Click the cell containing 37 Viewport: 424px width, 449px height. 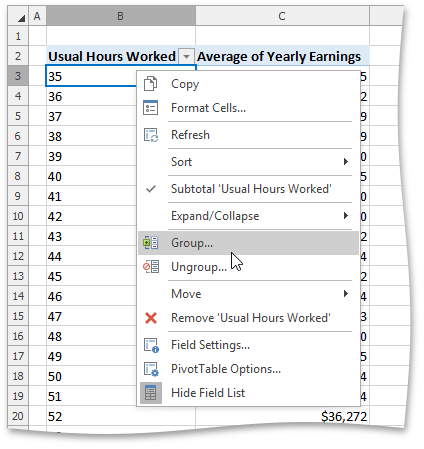point(91,116)
